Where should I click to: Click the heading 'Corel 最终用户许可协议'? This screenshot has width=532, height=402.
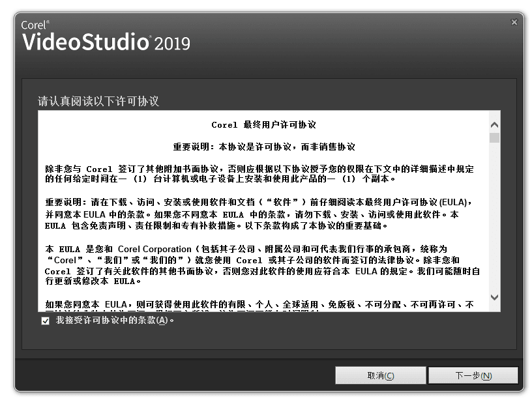pos(263,124)
